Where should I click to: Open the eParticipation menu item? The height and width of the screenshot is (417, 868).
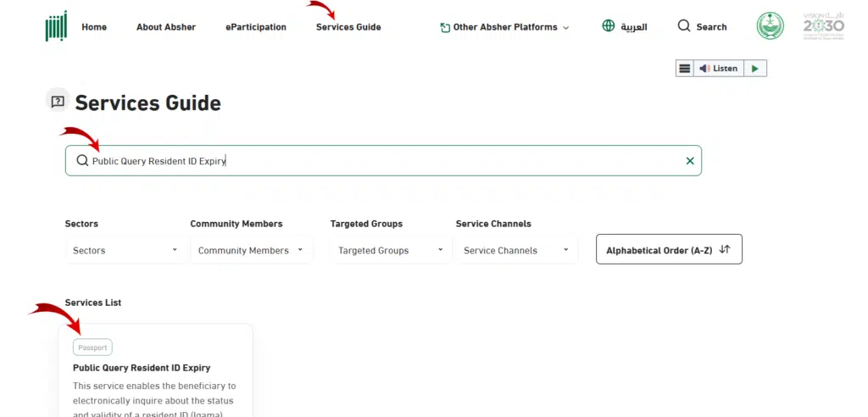(x=256, y=26)
